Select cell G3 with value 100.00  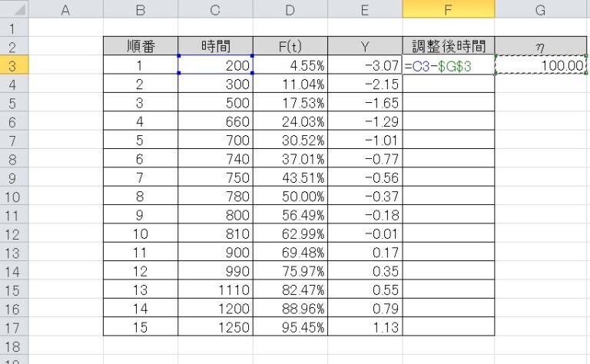pyautogui.click(x=542, y=66)
